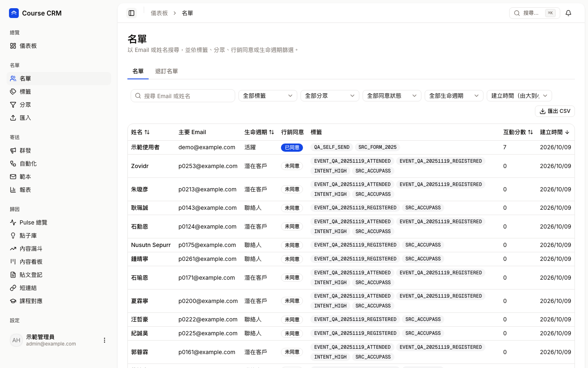
Task: Open the 課程對應 course mapping page
Action: [59, 301]
